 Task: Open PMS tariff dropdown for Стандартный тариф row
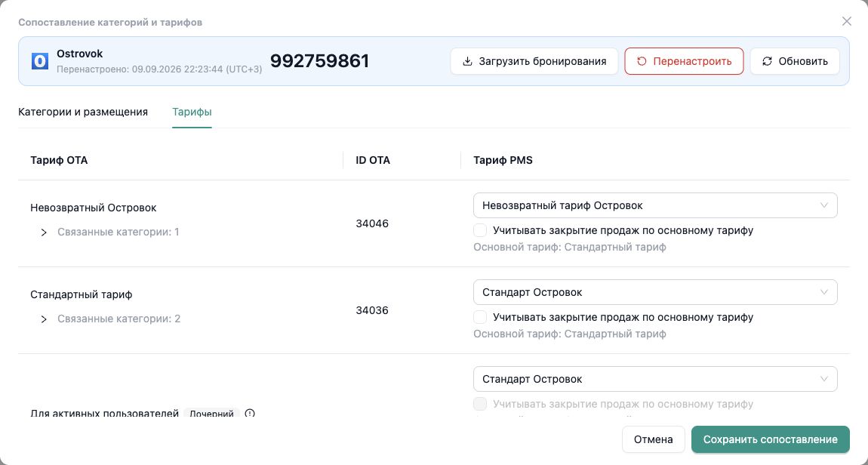pyautogui.click(x=655, y=292)
